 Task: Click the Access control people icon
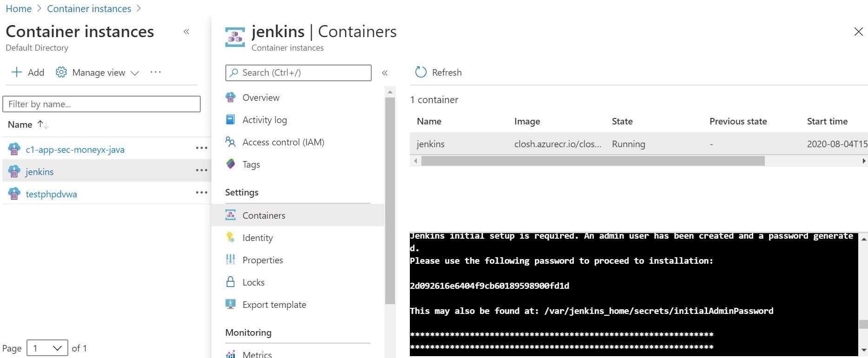(230, 142)
